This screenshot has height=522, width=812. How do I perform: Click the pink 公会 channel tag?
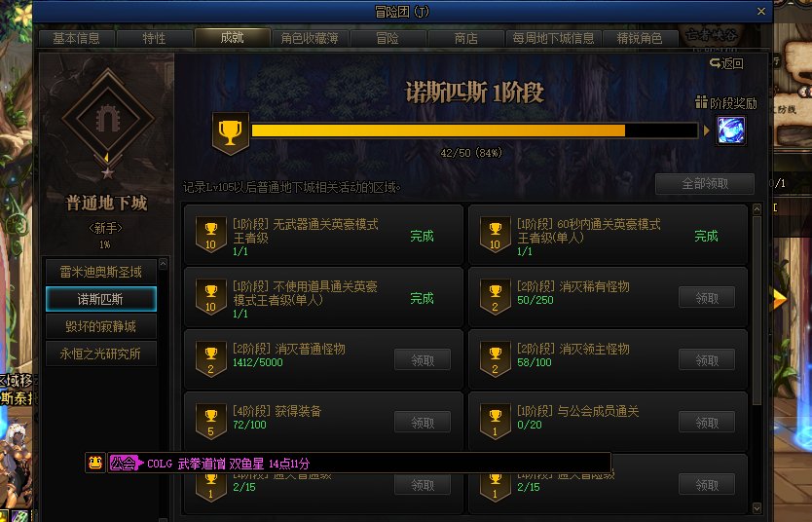(125, 463)
